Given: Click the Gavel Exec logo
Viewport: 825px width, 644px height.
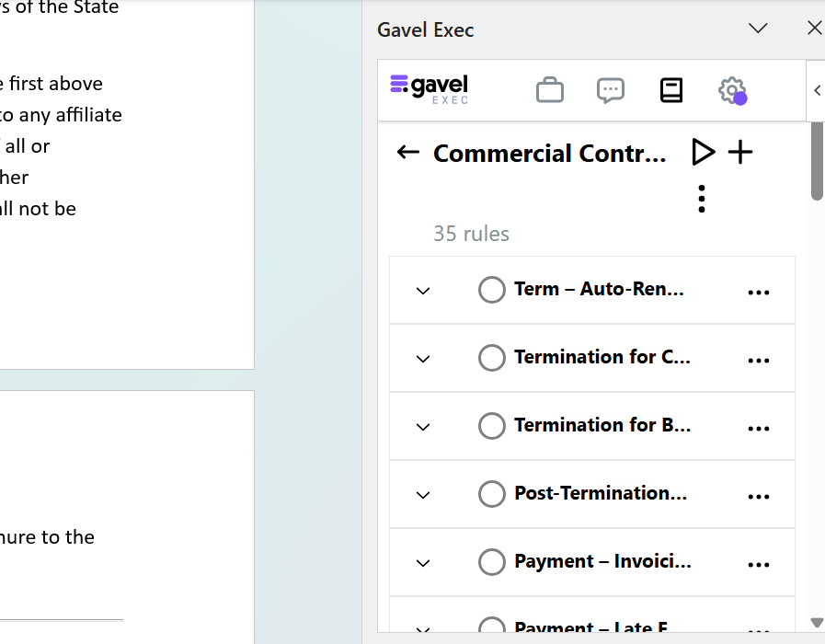Looking at the screenshot, I should pos(430,89).
